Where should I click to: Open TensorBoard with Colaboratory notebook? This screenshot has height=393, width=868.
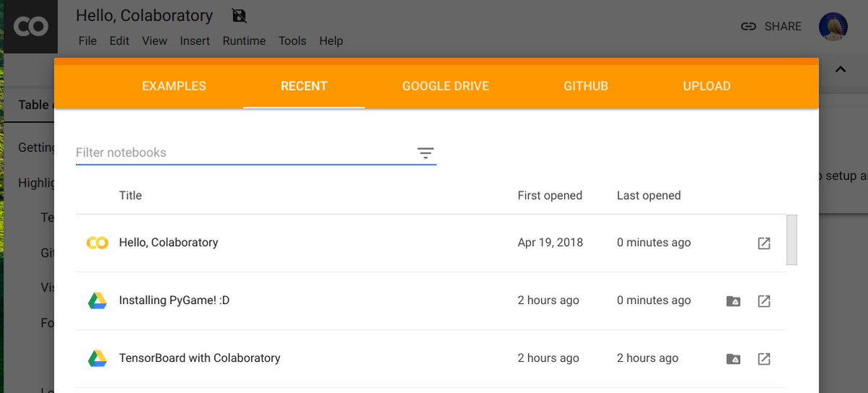tap(200, 358)
